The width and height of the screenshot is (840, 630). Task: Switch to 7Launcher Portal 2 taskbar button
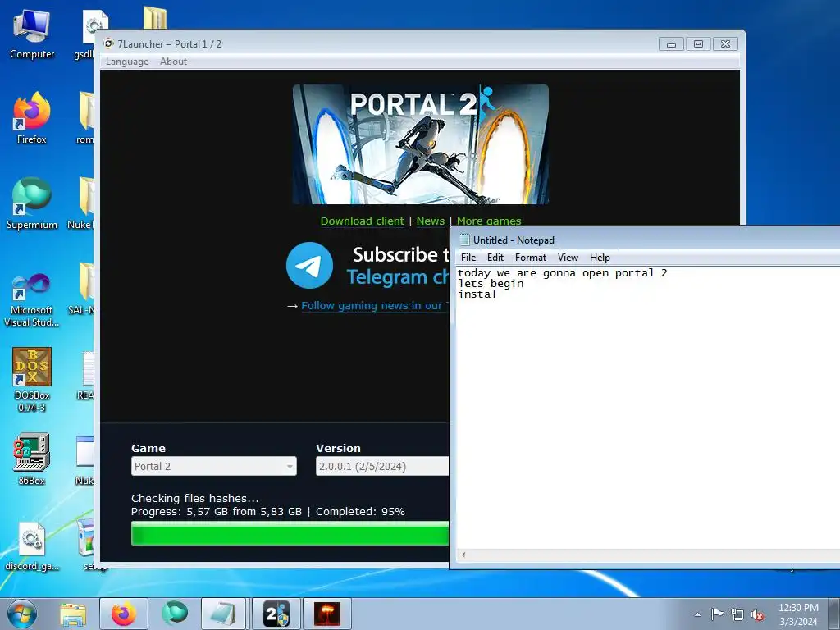276,614
